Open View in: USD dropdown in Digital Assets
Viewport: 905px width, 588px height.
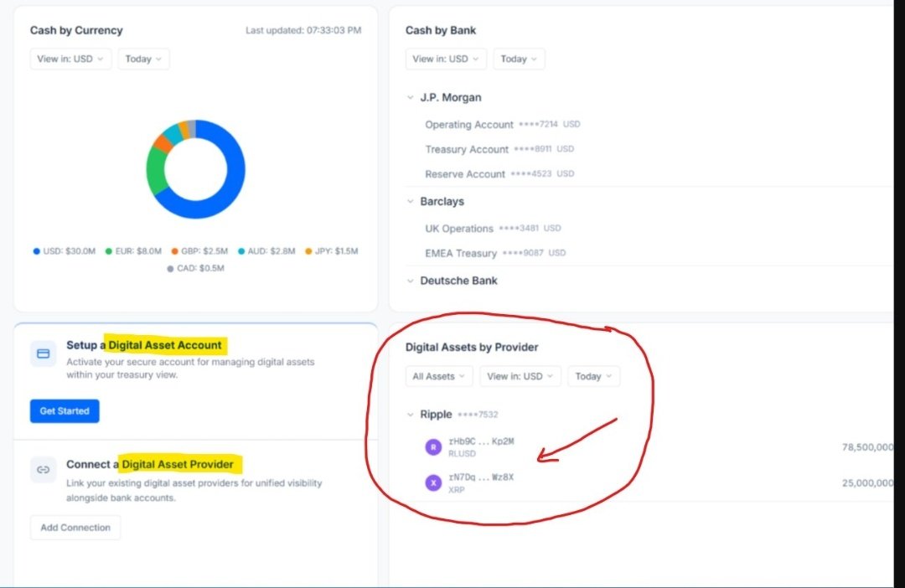coord(520,376)
